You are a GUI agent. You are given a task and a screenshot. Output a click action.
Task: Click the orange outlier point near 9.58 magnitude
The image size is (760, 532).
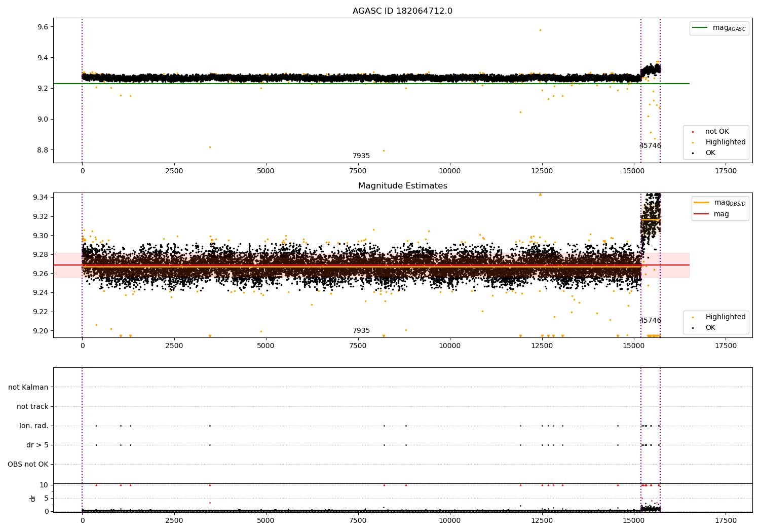(x=540, y=30)
